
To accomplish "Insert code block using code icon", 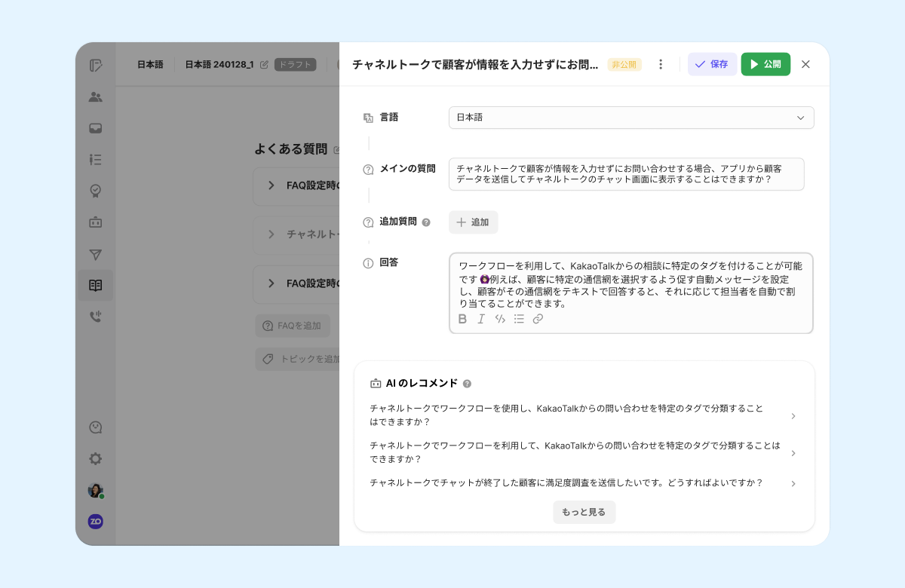I will 500,319.
